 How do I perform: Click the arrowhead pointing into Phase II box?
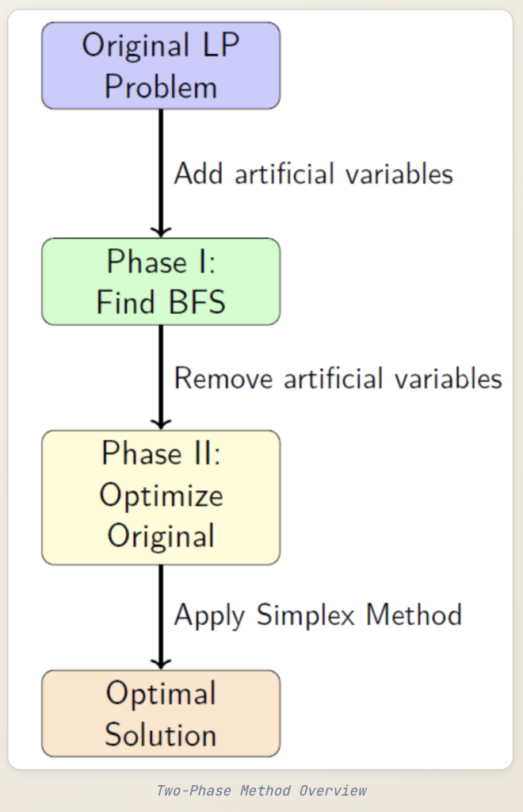[x=161, y=423]
